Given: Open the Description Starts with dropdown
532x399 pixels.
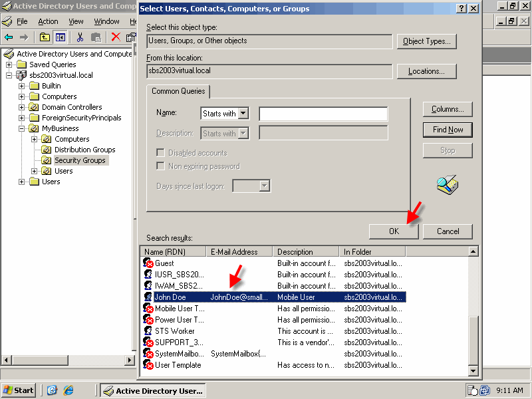Looking at the screenshot, I should point(243,134).
